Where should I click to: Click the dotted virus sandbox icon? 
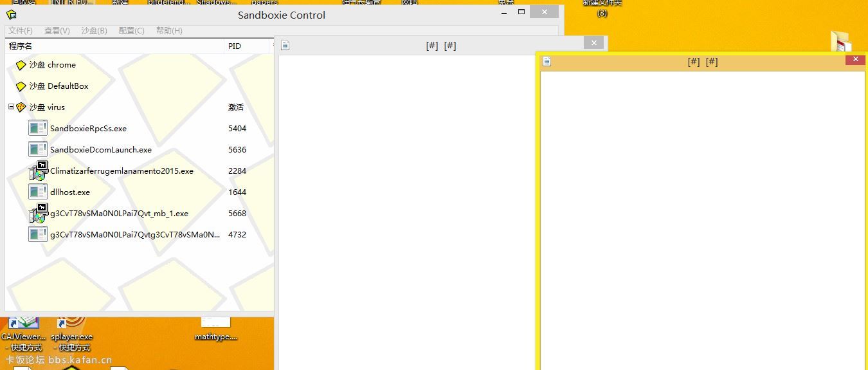[21, 107]
